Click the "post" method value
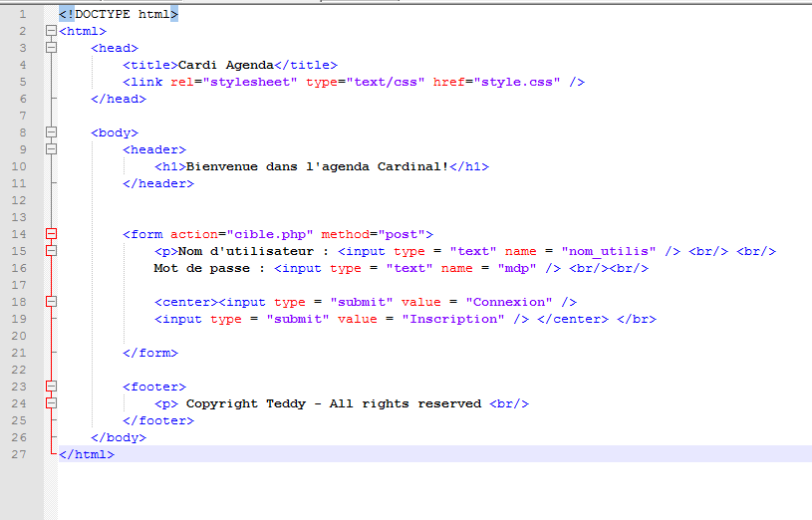812x520 pixels. point(402,234)
